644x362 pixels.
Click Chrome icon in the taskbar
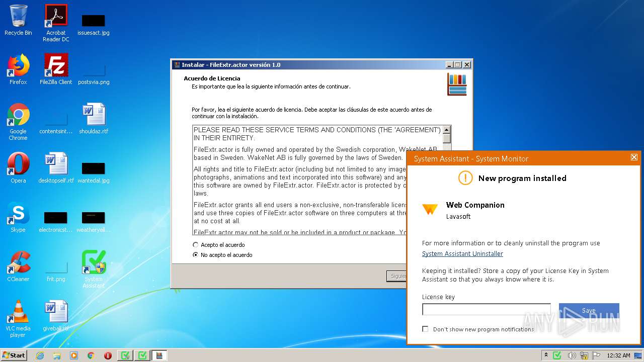point(91,355)
